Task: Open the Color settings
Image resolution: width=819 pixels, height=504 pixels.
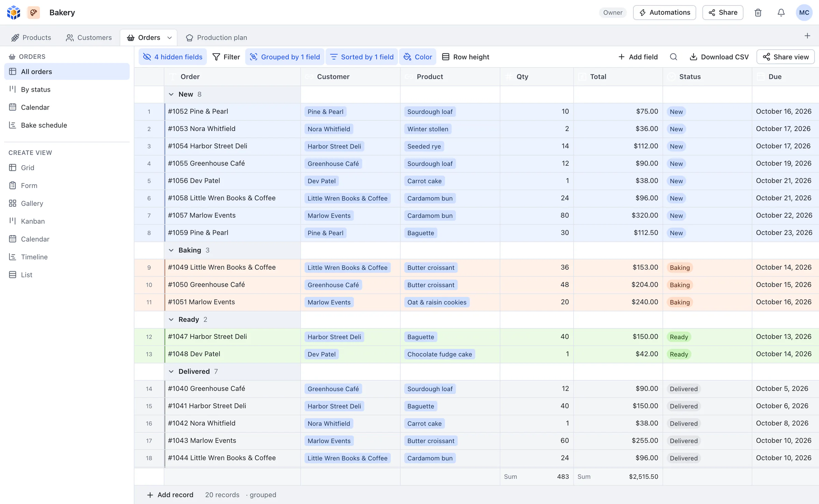Action: [418, 57]
